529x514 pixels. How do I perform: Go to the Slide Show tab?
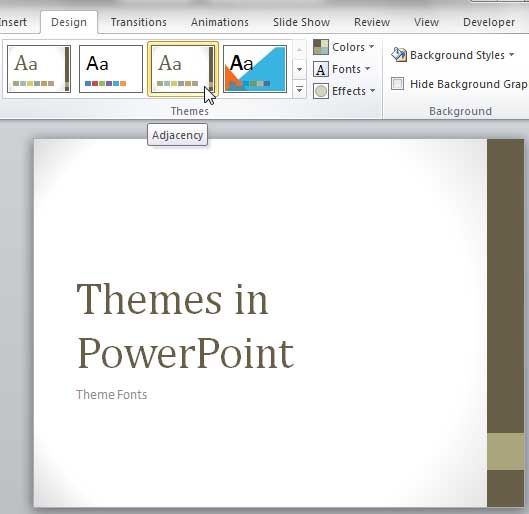(301, 22)
